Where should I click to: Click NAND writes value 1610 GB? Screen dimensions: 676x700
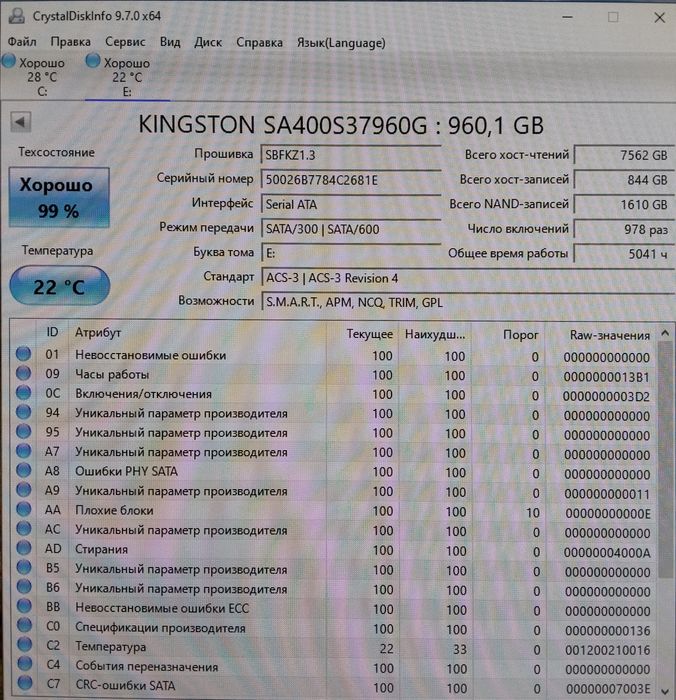(x=624, y=204)
